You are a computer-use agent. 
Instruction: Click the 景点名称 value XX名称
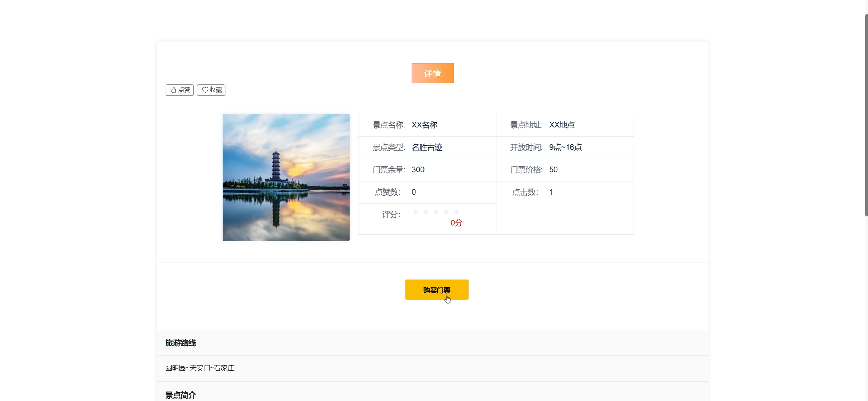(x=424, y=125)
